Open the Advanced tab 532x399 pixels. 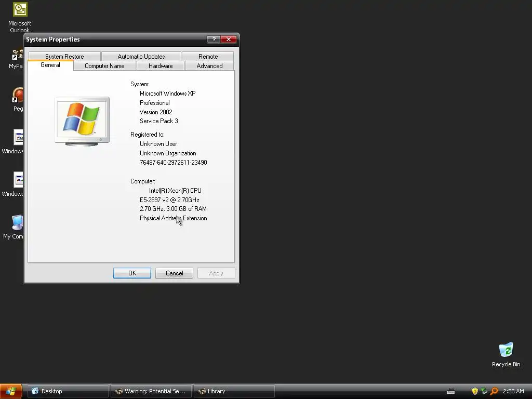210,66
